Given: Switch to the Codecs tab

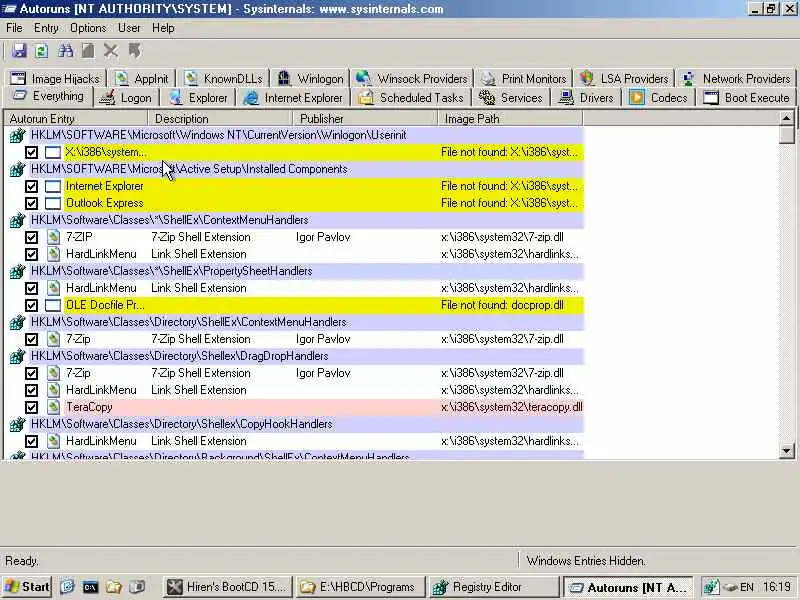Looking at the screenshot, I should tap(659, 97).
